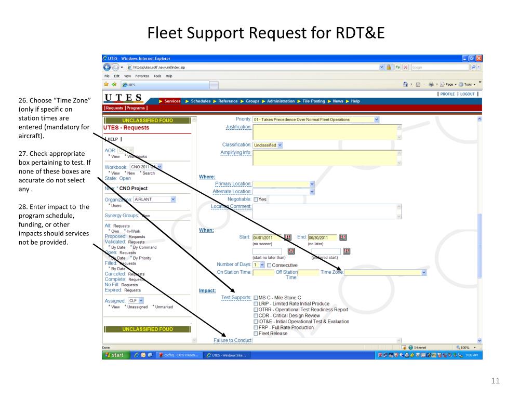The image size is (532, 399).
Task: Open the Assigned CLF dropdown
Action: tap(141, 301)
